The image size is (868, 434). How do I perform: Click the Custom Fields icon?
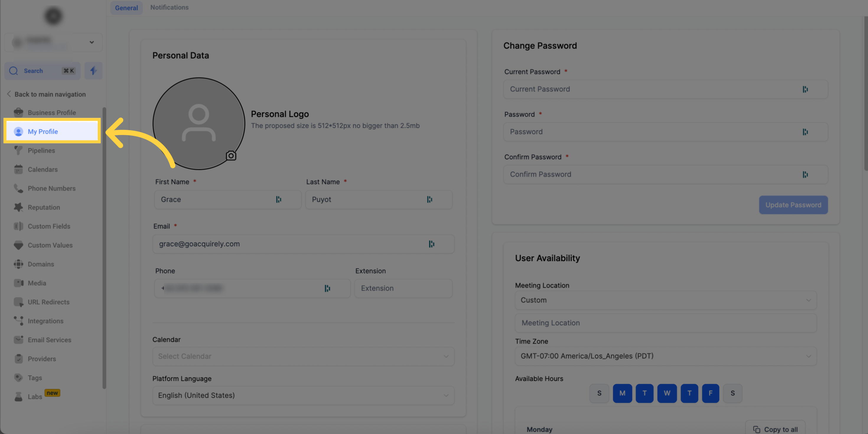tap(19, 226)
